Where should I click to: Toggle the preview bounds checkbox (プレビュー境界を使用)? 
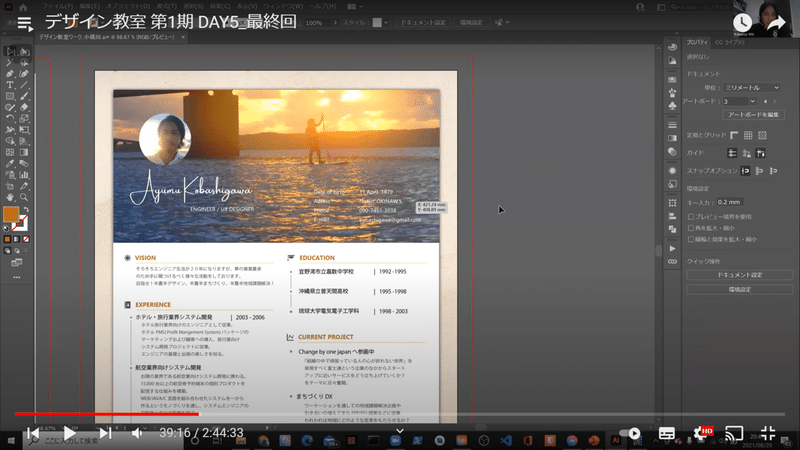click(x=691, y=217)
